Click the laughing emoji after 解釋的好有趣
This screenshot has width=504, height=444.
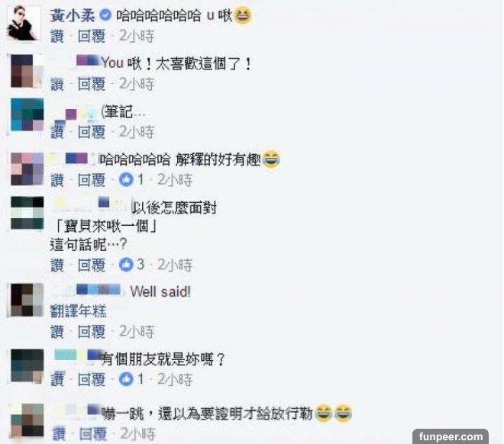coord(271,159)
